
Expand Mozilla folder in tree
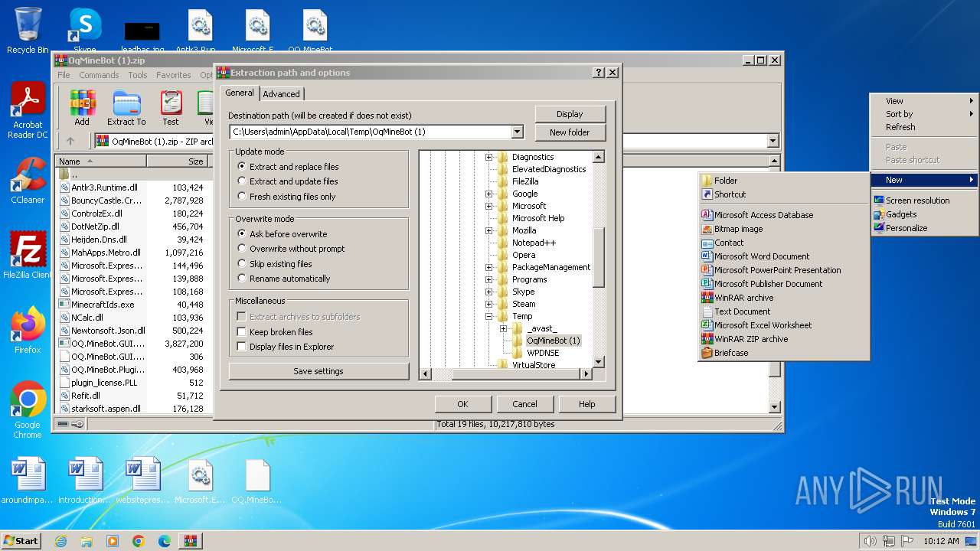tap(489, 230)
